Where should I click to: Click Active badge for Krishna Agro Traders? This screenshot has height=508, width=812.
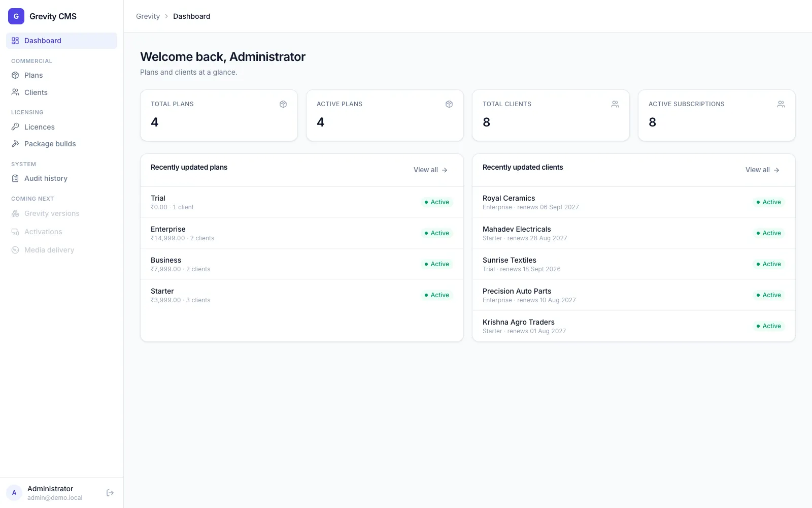point(768,326)
